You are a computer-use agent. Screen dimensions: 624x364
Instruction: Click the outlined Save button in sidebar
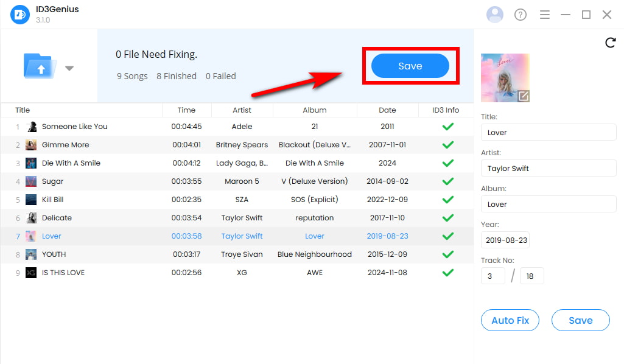click(580, 320)
